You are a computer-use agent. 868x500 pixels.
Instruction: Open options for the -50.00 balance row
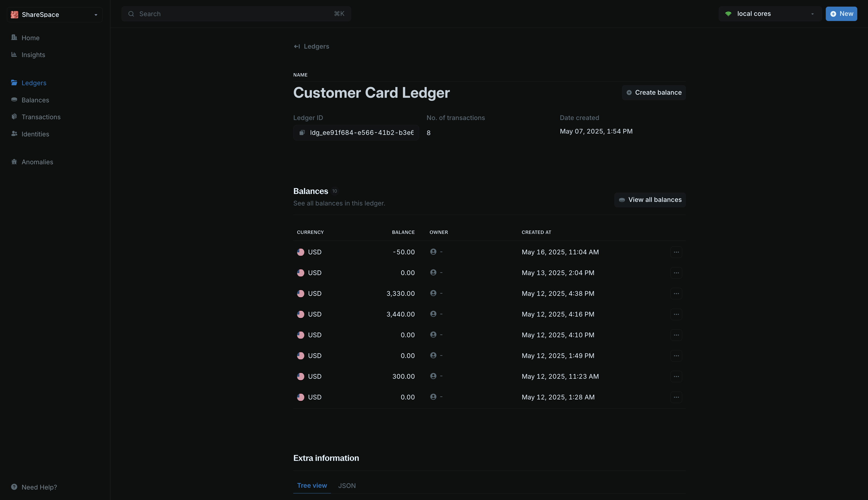point(676,252)
